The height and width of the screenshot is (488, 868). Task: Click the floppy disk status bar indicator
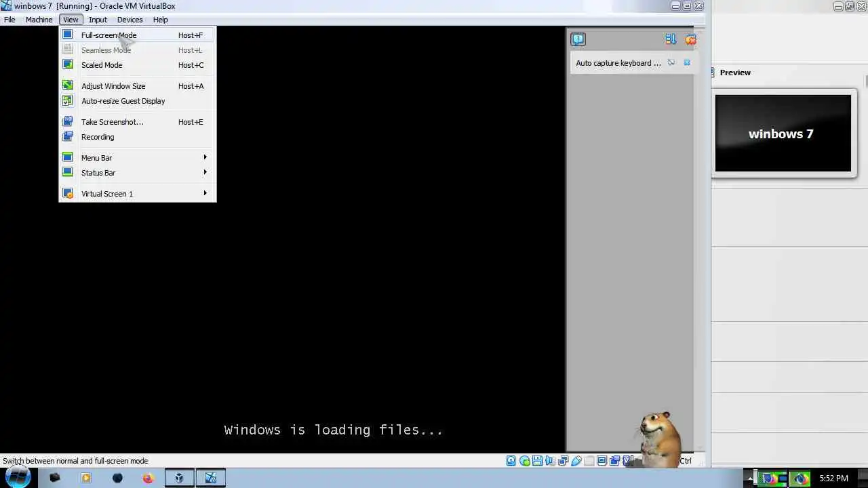point(538,461)
